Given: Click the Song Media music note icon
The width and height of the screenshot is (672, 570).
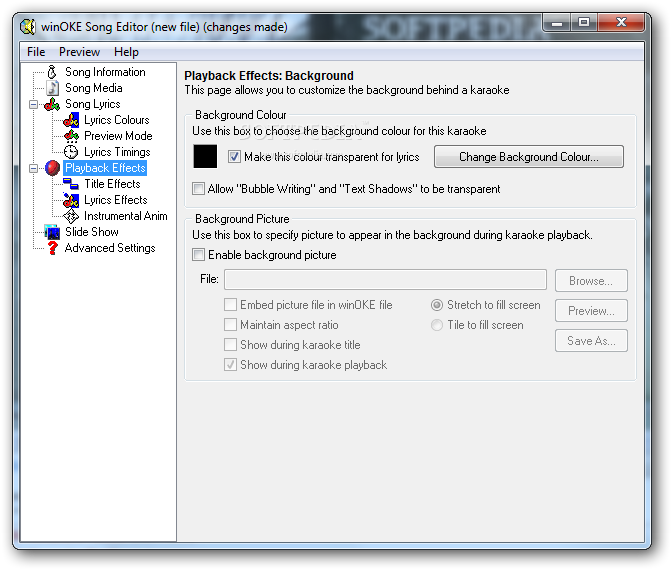Looking at the screenshot, I should click(x=52, y=88).
